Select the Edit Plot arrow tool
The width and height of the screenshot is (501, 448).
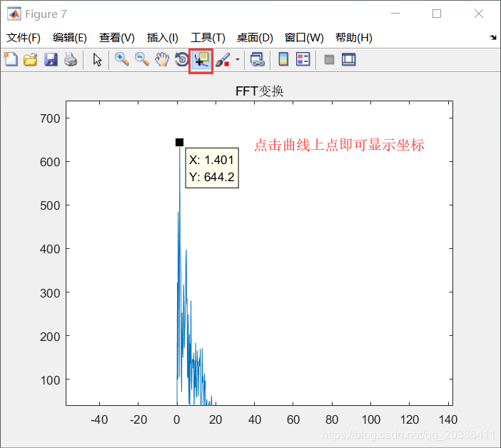97,60
